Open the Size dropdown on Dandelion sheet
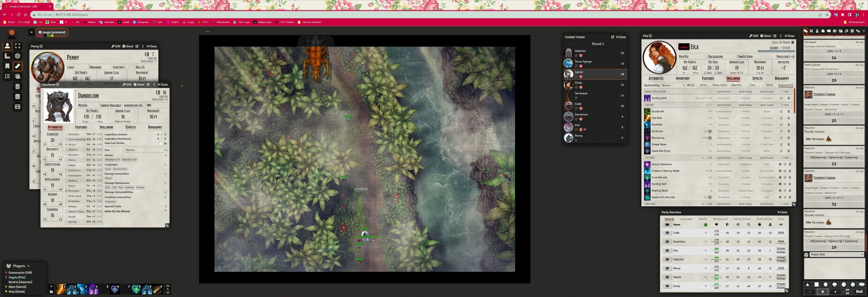This screenshot has width=868, height=297. pos(146,150)
